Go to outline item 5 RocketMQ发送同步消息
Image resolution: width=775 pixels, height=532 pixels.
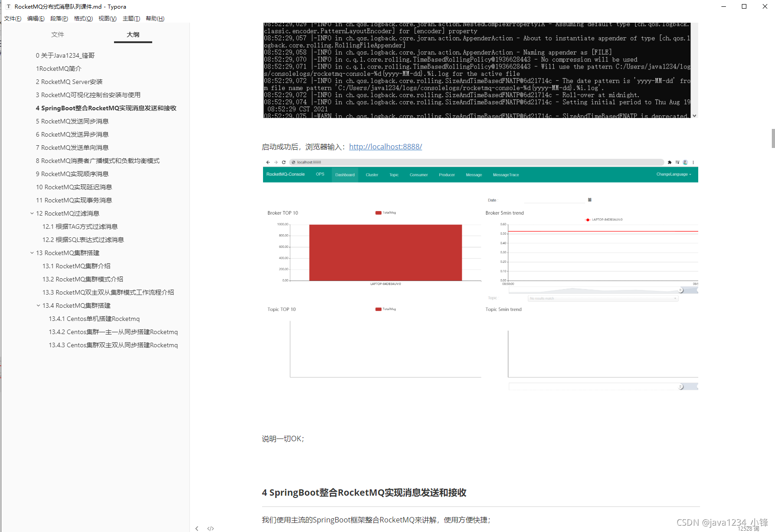pyautogui.click(x=72, y=121)
